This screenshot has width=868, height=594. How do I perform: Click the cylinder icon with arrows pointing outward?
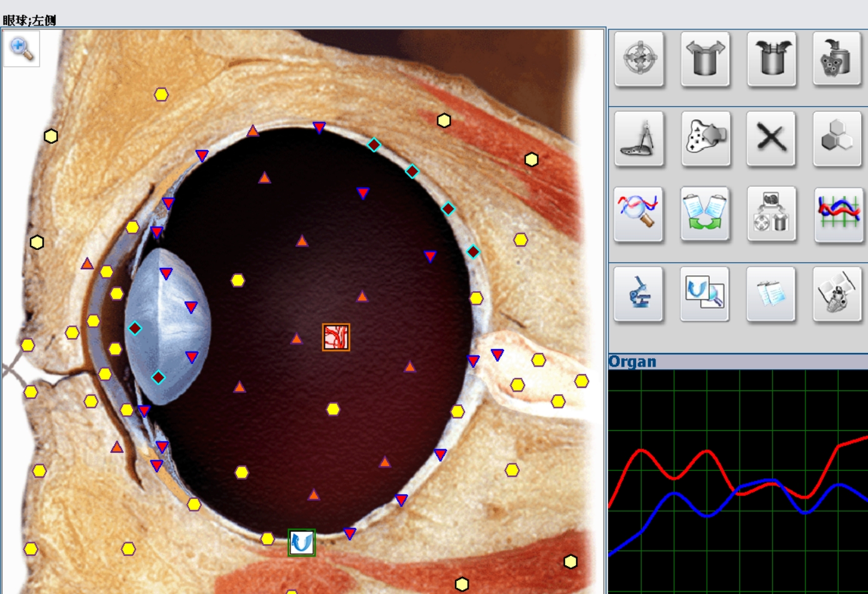(706, 59)
